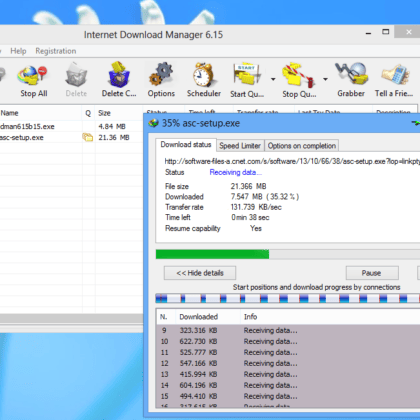Select connection 15 row with 494.410 KB
This screenshot has width=420, height=420.
click(x=288, y=396)
